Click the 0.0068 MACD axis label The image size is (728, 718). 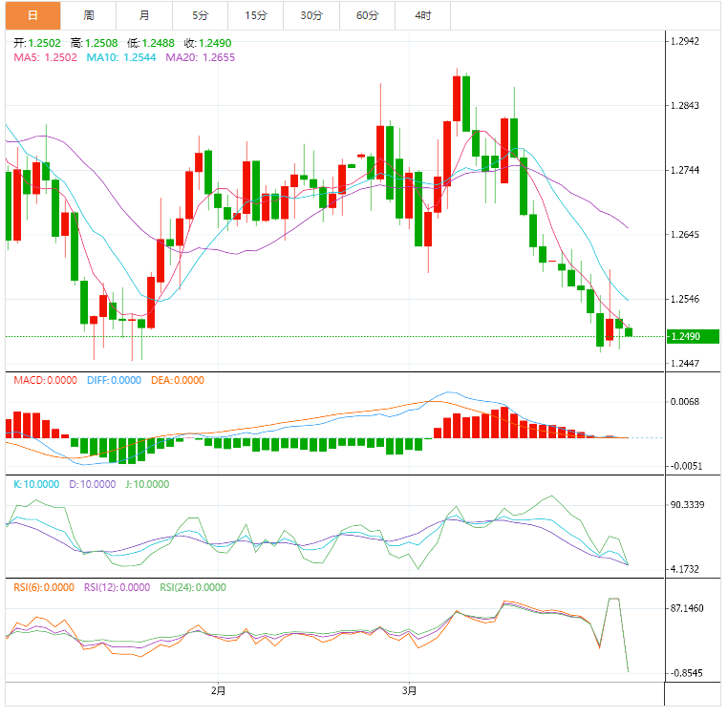pos(685,402)
